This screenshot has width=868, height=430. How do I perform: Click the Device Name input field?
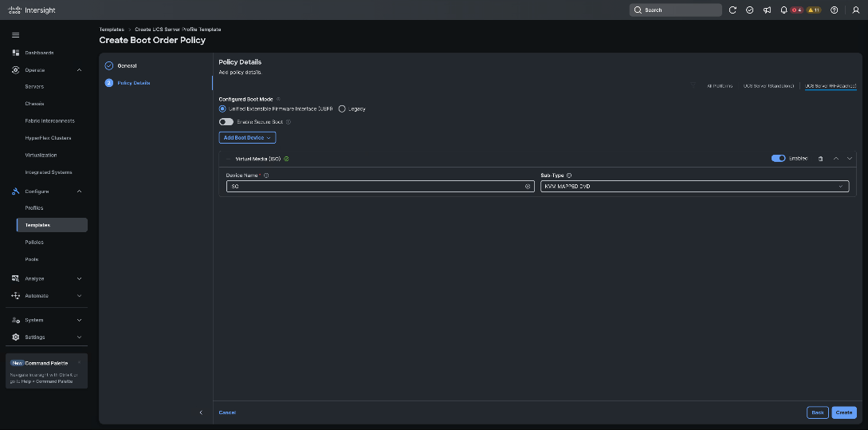380,187
